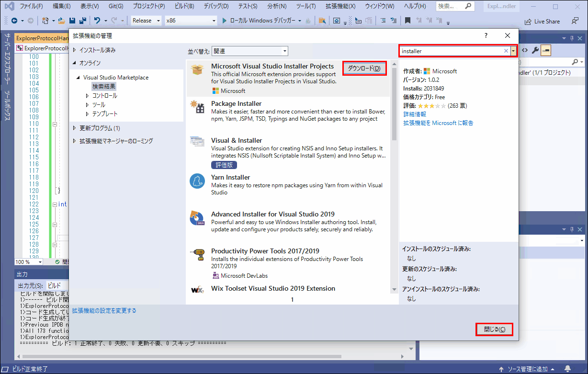588x374 pixels.
Task: Open the ファイル(F) menu
Action: pyautogui.click(x=31, y=7)
